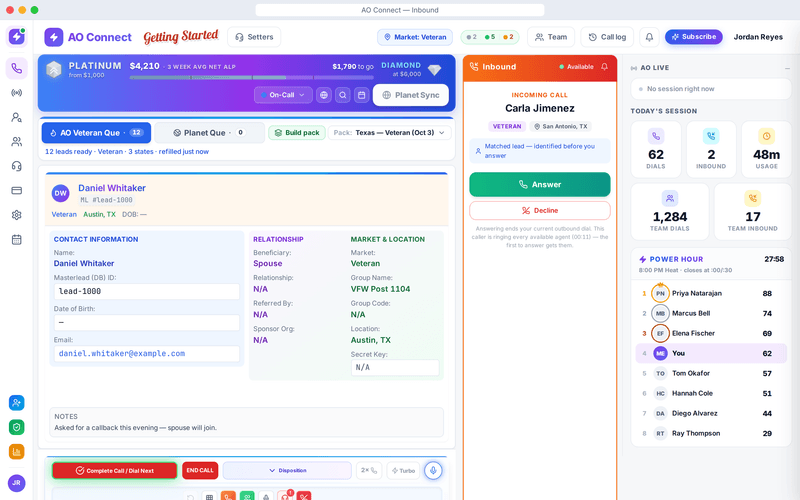Expand the Disposition dropdown

287,470
